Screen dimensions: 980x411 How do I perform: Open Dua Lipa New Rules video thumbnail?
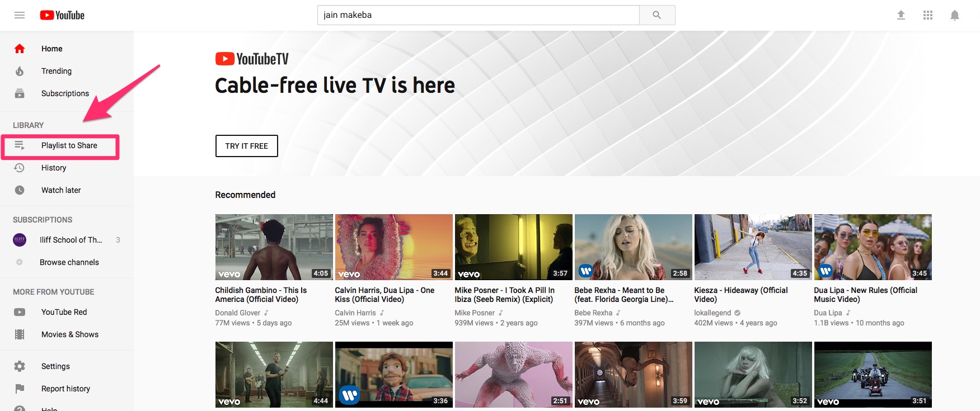(x=873, y=247)
